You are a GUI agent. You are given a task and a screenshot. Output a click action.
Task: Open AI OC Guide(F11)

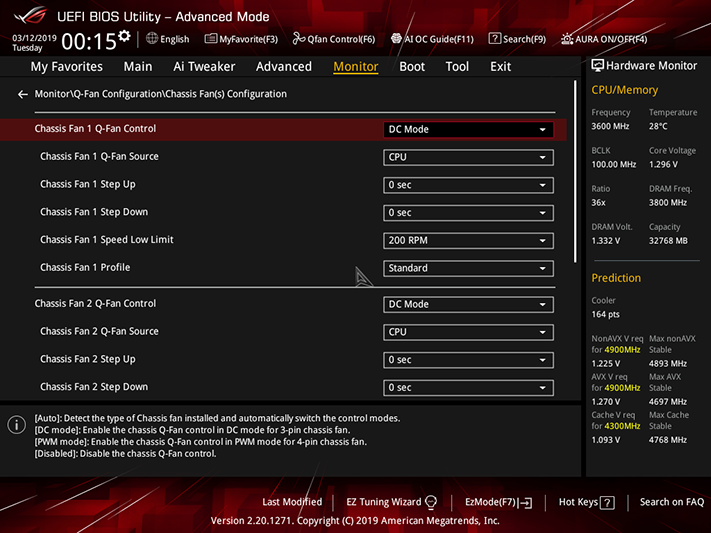(432, 39)
